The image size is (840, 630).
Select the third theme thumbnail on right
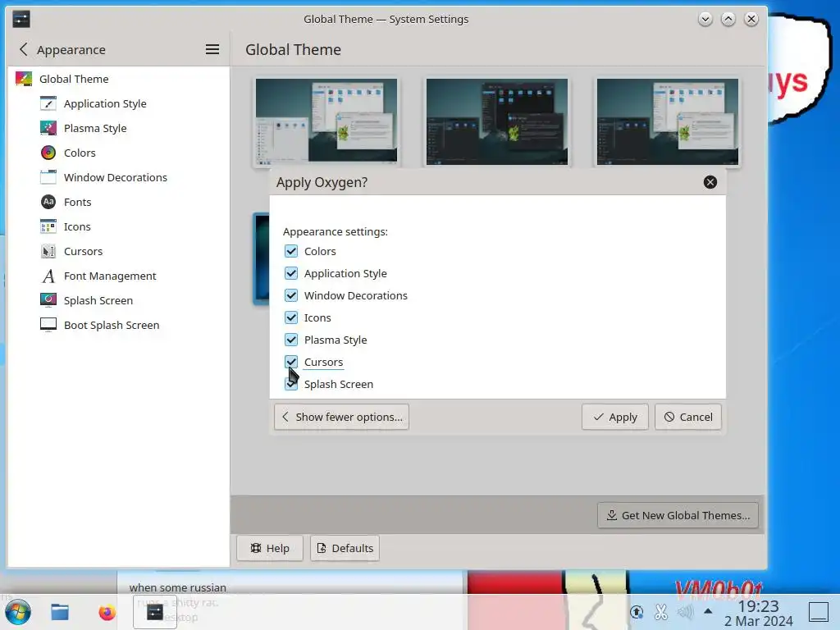[x=668, y=121]
